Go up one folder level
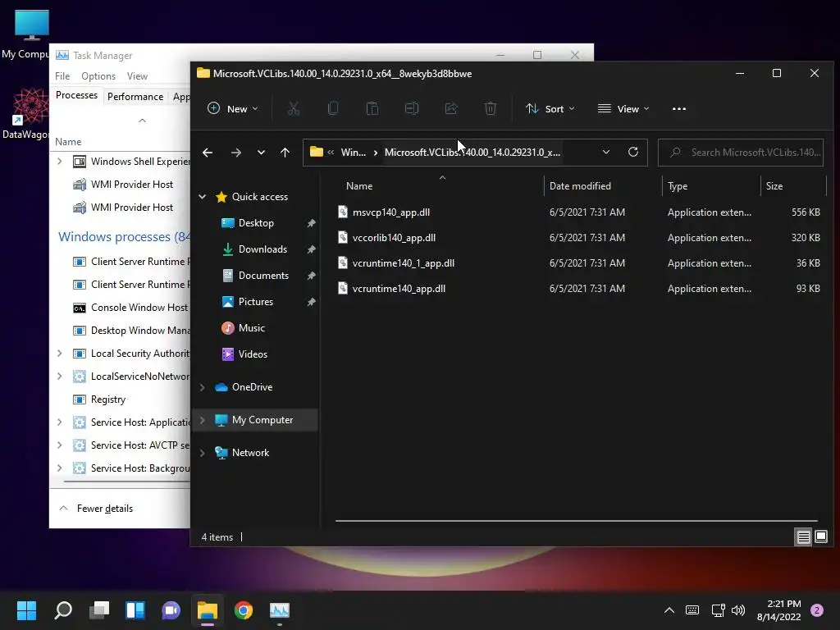This screenshot has width=840, height=630. pyautogui.click(x=285, y=153)
